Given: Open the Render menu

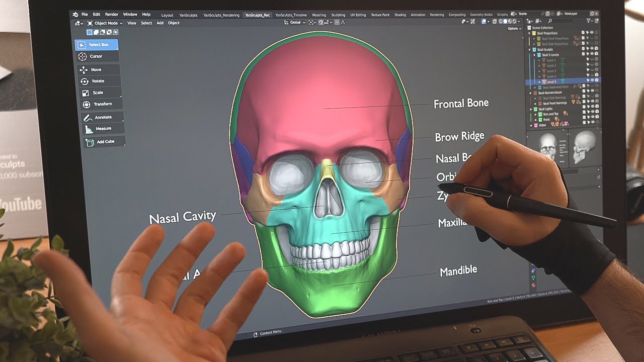Looking at the screenshot, I should 112,15.
